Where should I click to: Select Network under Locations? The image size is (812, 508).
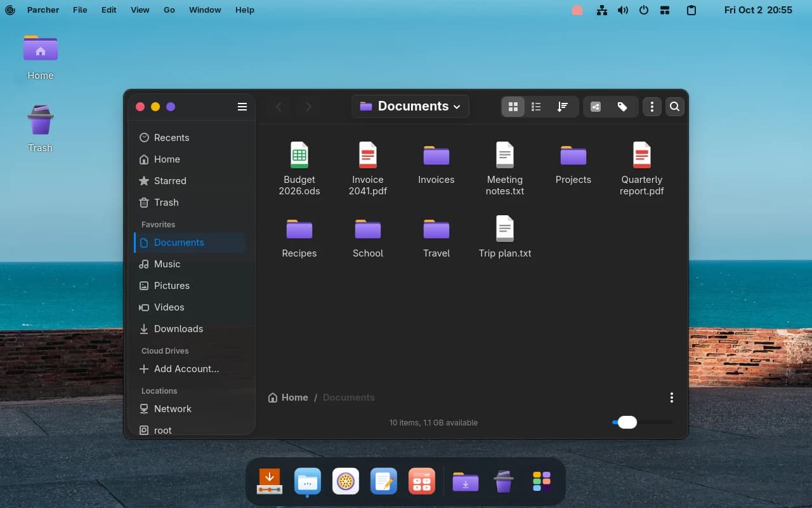point(190,409)
